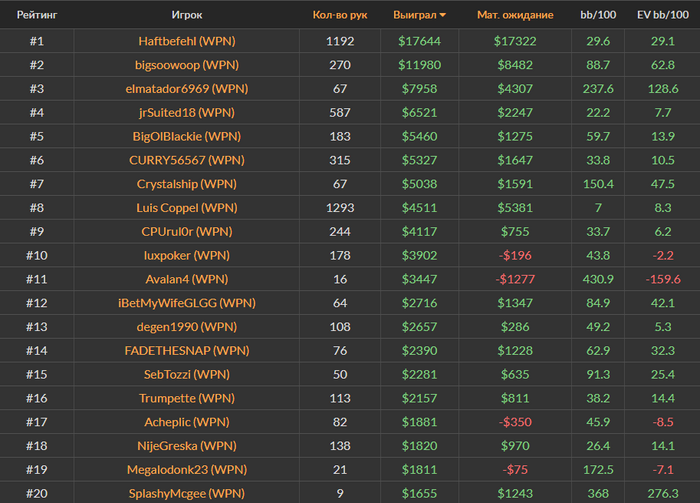This screenshot has height=503, width=700.
Task: Open iBetMyWifeGLGG (WPN) player link
Action: point(187,303)
